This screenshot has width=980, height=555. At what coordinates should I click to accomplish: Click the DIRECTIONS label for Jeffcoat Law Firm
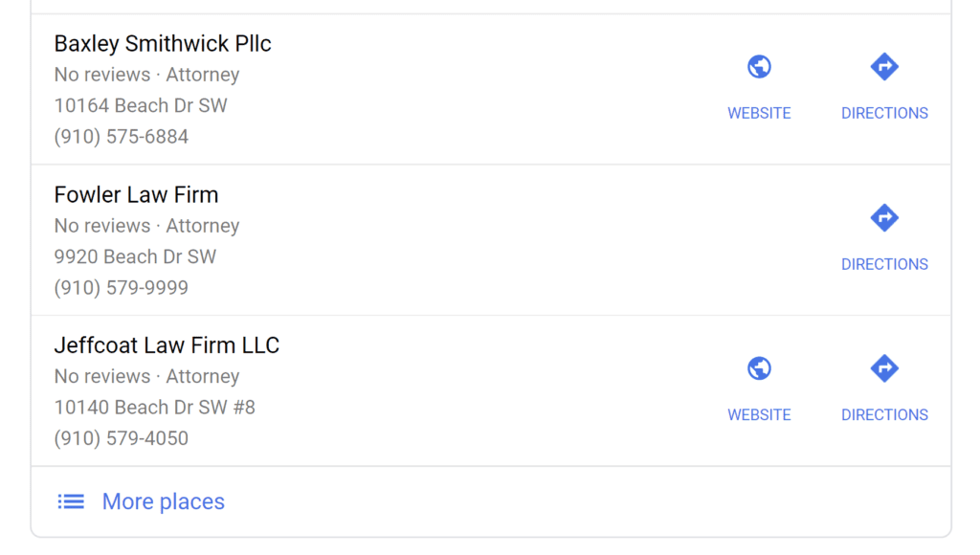tap(884, 415)
